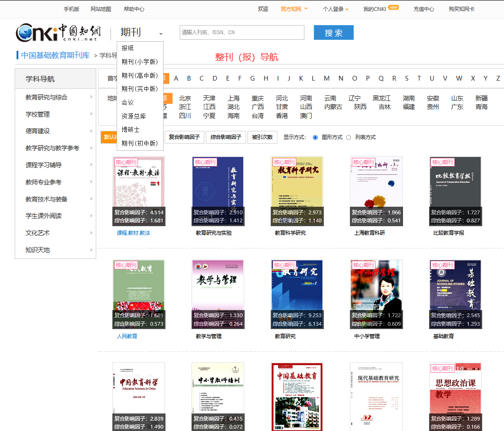Screen dimensions: 504x431
Task: Filter journals by region 澳门
Action: pyautogui.click(x=306, y=116)
